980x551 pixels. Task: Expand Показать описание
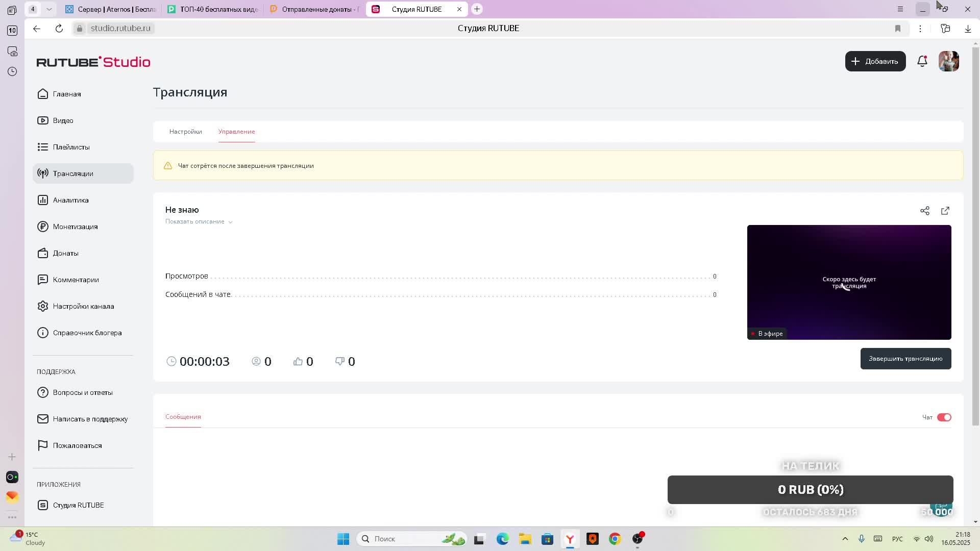tap(199, 221)
